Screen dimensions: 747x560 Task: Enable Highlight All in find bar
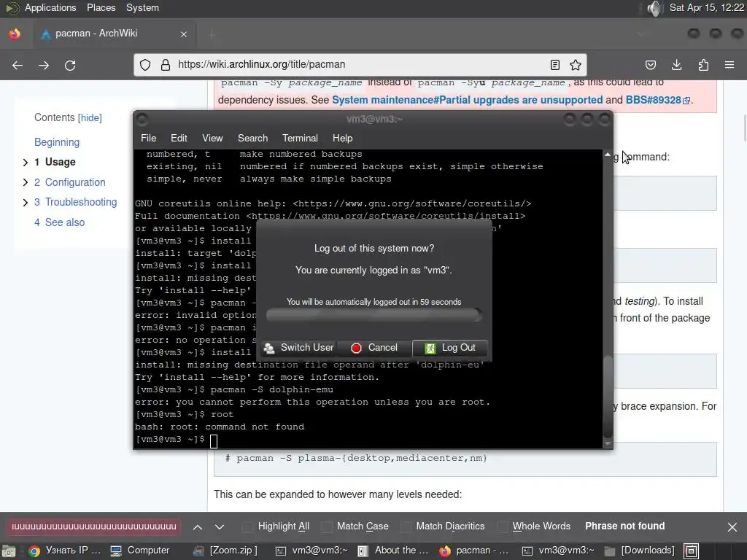pyautogui.click(x=276, y=526)
